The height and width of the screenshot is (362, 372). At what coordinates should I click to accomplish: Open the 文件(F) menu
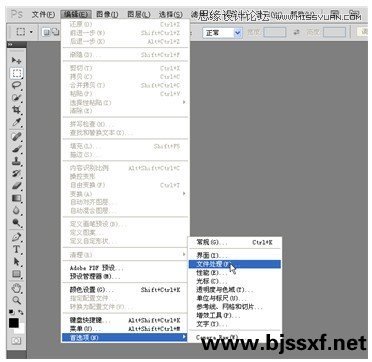[43, 15]
